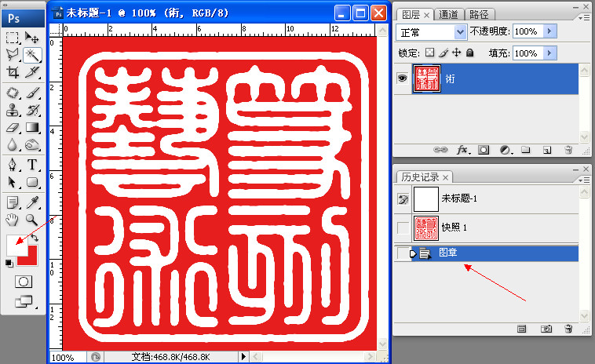Screen dimensions: 595x364
Task: Select the Eraser tool
Action: (12, 127)
